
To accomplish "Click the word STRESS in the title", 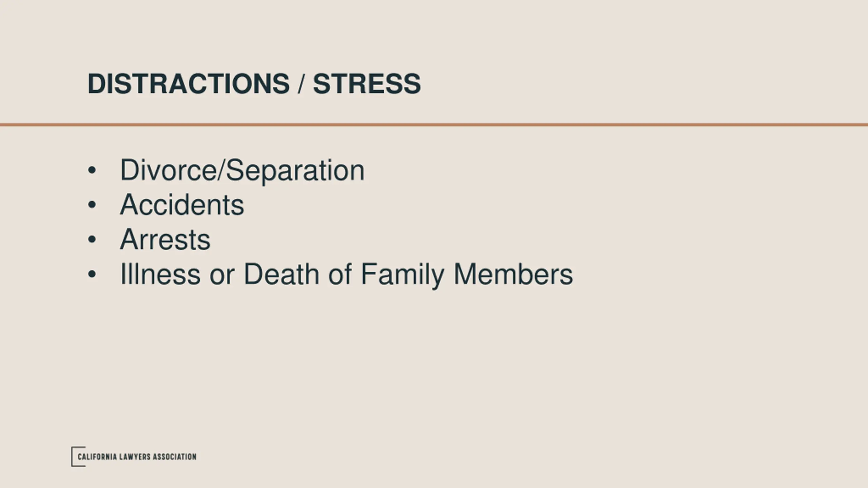I will click(x=367, y=84).
